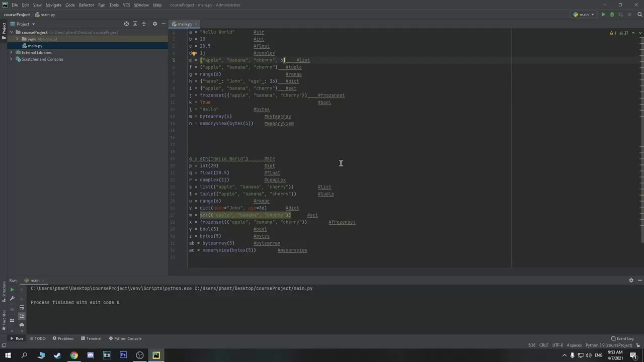The image size is (644, 362).
Task: Open the Settings gear in the Project panel
Action: click(155, 24)
